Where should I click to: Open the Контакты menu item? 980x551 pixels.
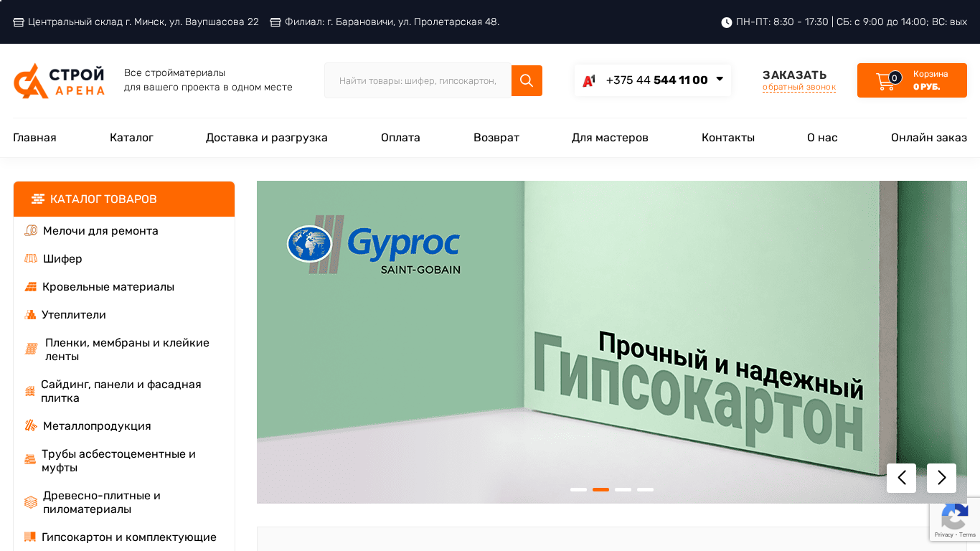(x=728, y=138)
